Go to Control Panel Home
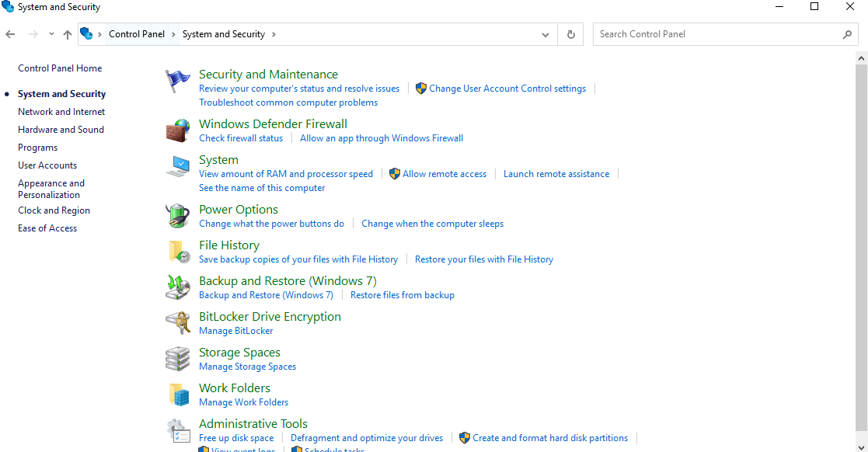Viewport: 868px width, 452px height. (60, 68)
